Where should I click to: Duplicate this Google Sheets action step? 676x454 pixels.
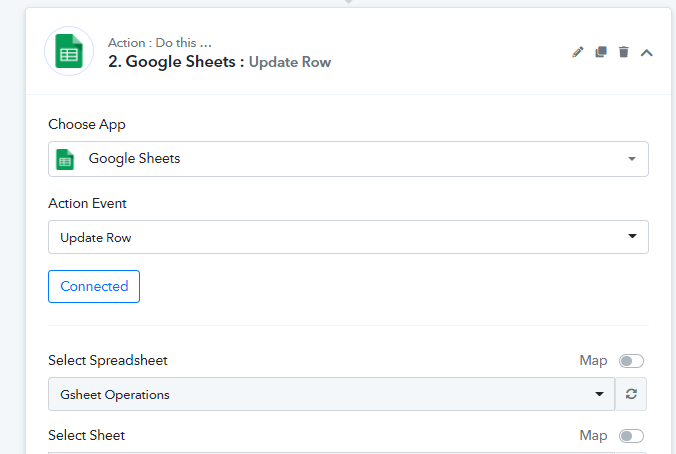point(600,52)
